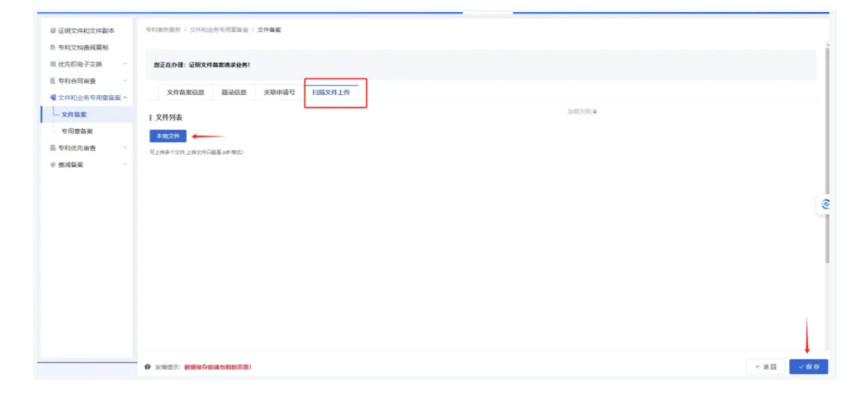Click the 专利优先审查 sidebar icon
868x394 pixels.
click(53, 148)
